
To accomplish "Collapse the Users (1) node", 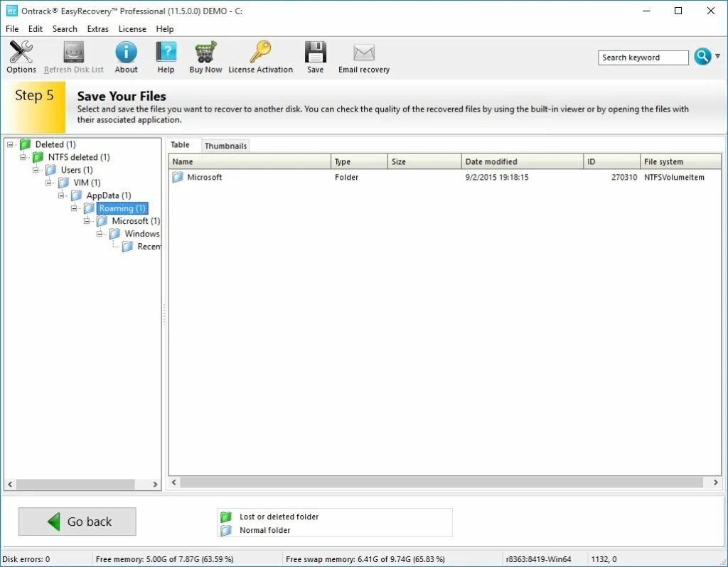I will 36,170.
